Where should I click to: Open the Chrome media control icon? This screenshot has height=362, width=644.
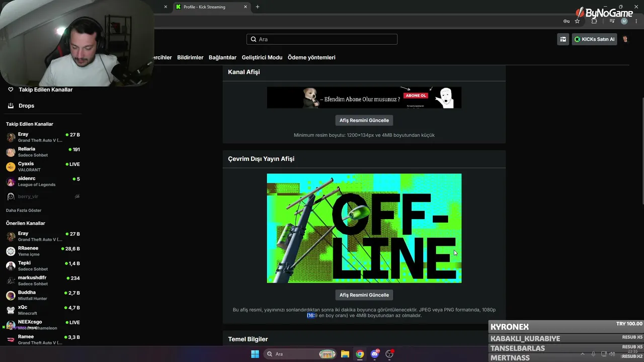(x=612, y=21)
